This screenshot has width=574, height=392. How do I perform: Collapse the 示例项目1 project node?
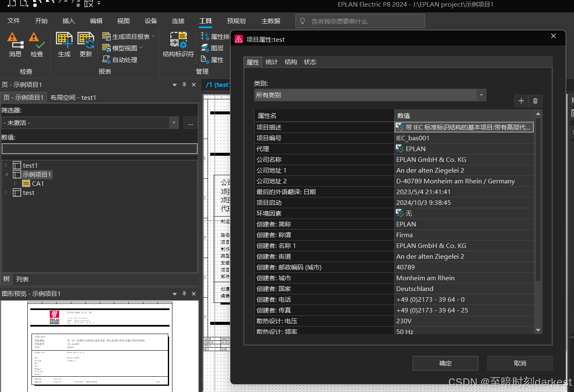(x=6, y=174)
